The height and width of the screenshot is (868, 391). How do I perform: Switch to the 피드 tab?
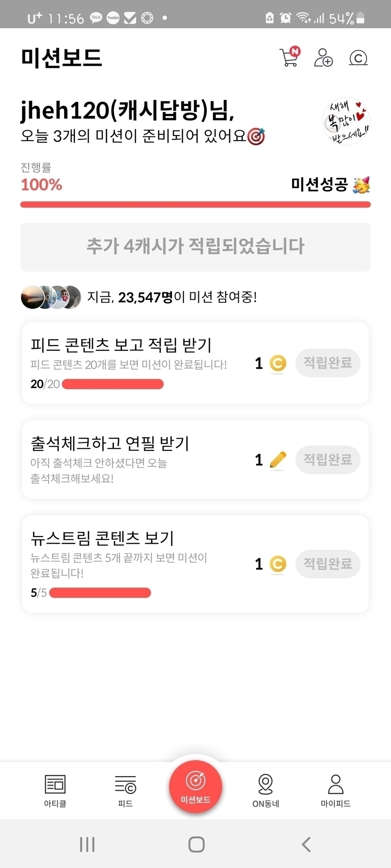pos(125,790)
